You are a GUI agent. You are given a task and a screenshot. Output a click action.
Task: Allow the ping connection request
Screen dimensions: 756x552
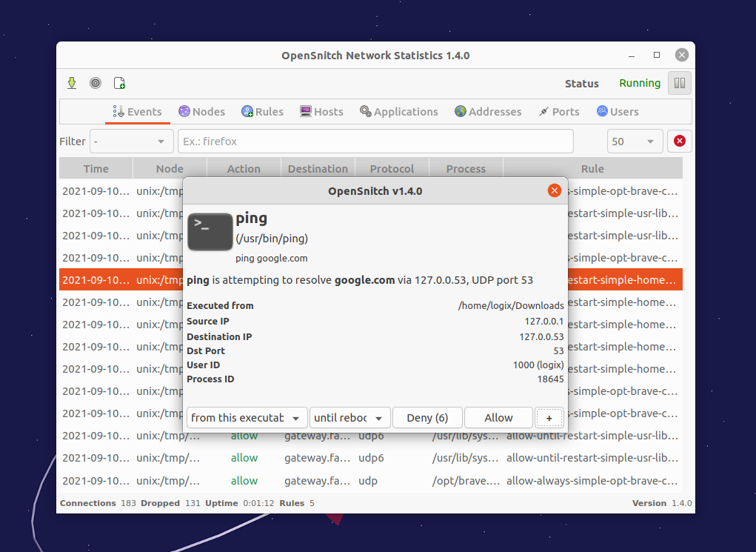(498, 417)
